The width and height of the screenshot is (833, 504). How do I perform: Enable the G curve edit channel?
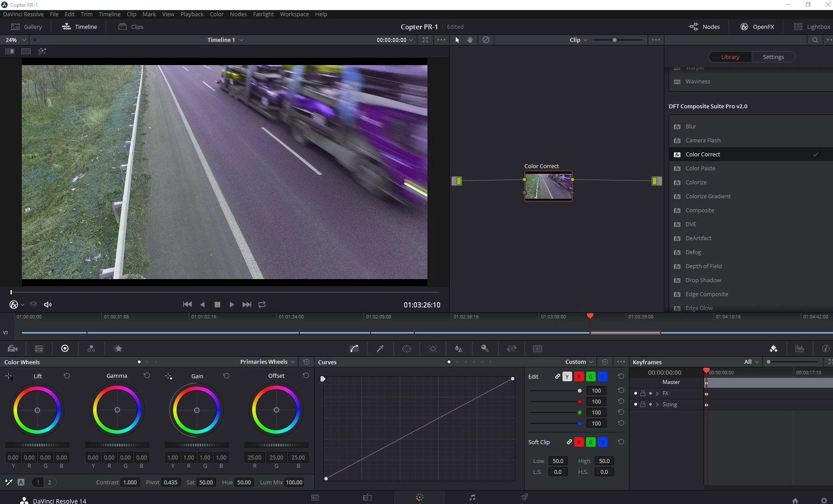[x=591, y=376]
